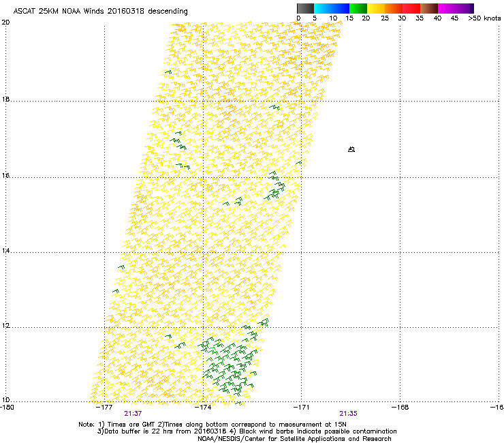
Task: Click the brown 35-40 knots legend segment
Action: click(429, 8)
